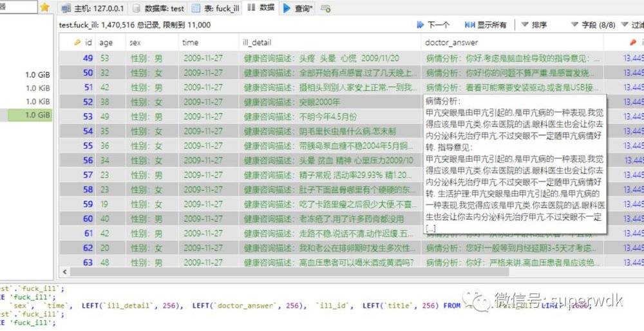The height and width of the screenshot is (331, 644).
Task: Sort by the age column header
Action: [111, 43]
